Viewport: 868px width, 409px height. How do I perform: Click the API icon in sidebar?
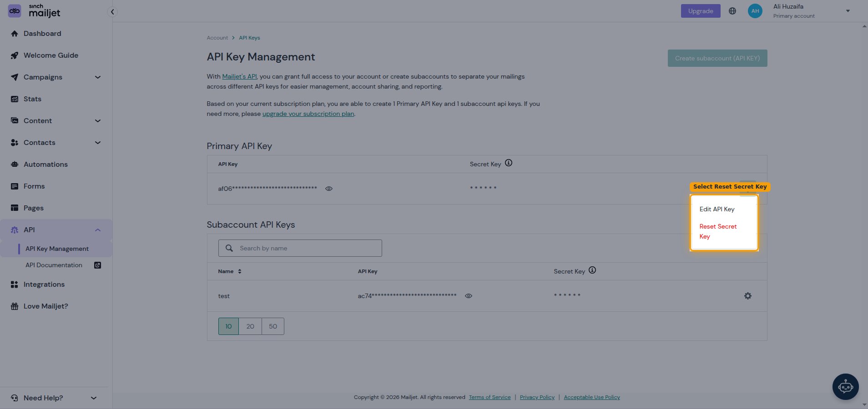click(15, 230)
